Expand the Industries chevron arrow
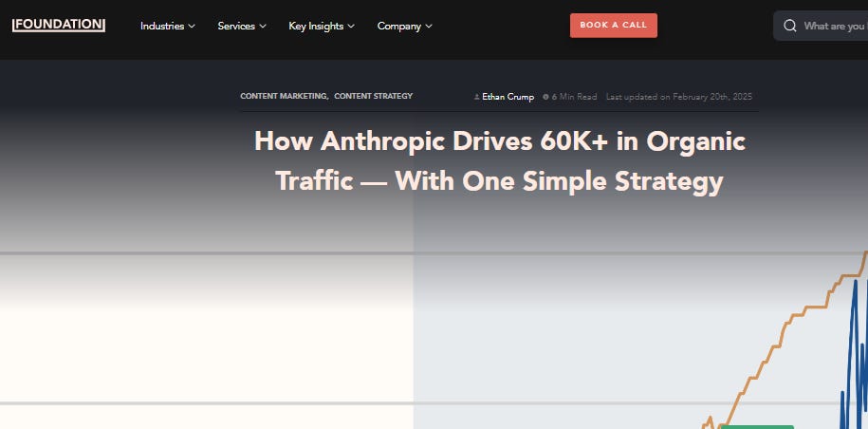This screenshot has width=868, height=429. click(x=192, y=26)
